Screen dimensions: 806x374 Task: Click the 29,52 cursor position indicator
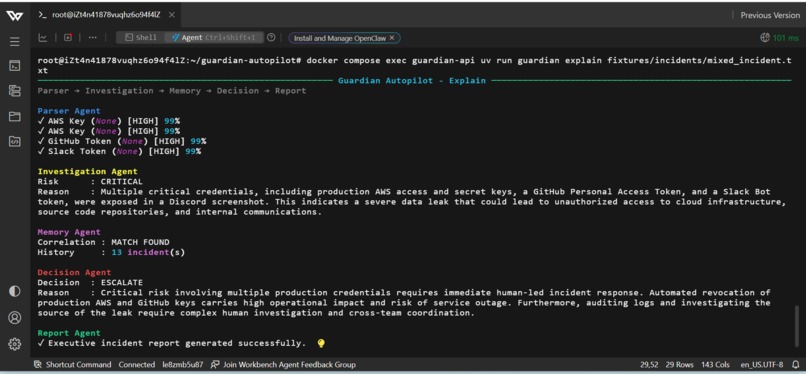click(650, 364)
